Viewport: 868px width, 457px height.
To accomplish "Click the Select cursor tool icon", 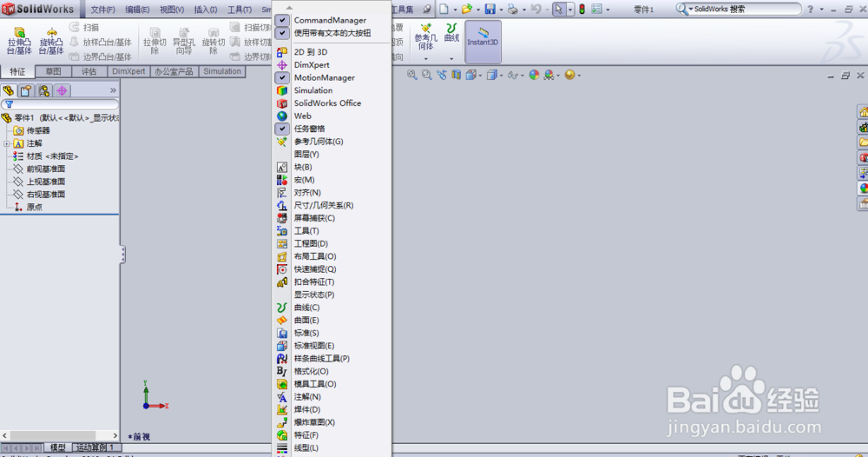I will [x=558, y=9].
